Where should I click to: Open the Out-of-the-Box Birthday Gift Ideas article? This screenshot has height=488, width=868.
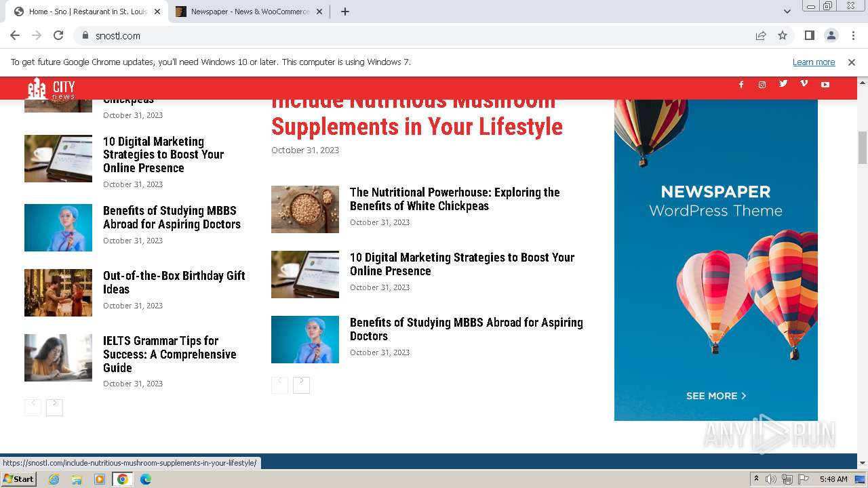pos(174,283)
